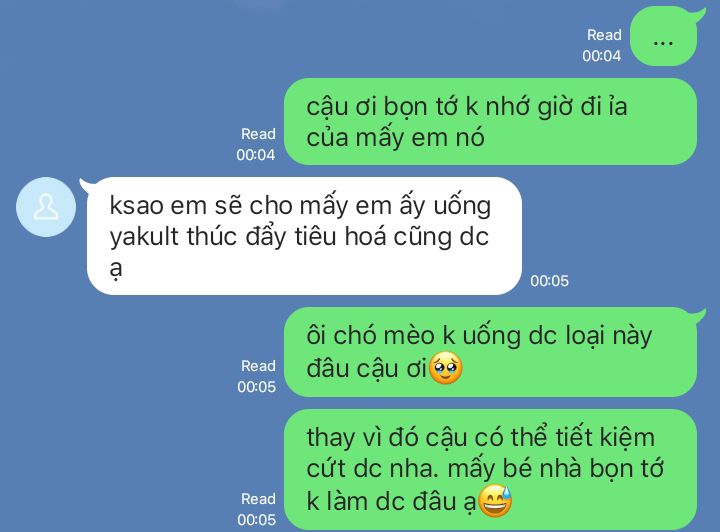Tap Read status beside the "ôi chó mèo" message
Image resolution: width=720 pixels, height=532 pixels.
point(257,376)
